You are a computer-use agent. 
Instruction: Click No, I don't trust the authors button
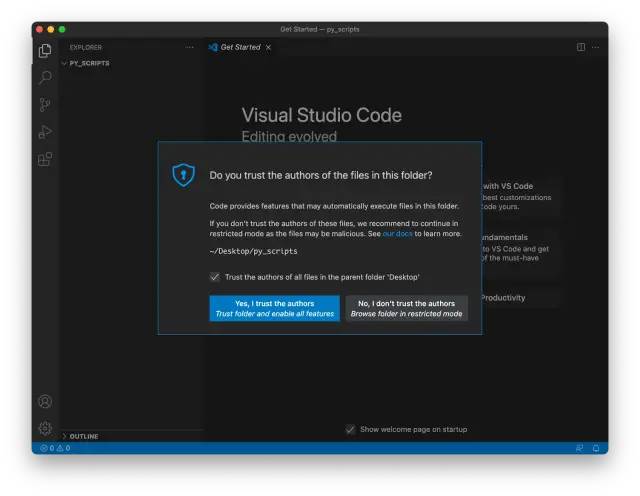(407, 308)
